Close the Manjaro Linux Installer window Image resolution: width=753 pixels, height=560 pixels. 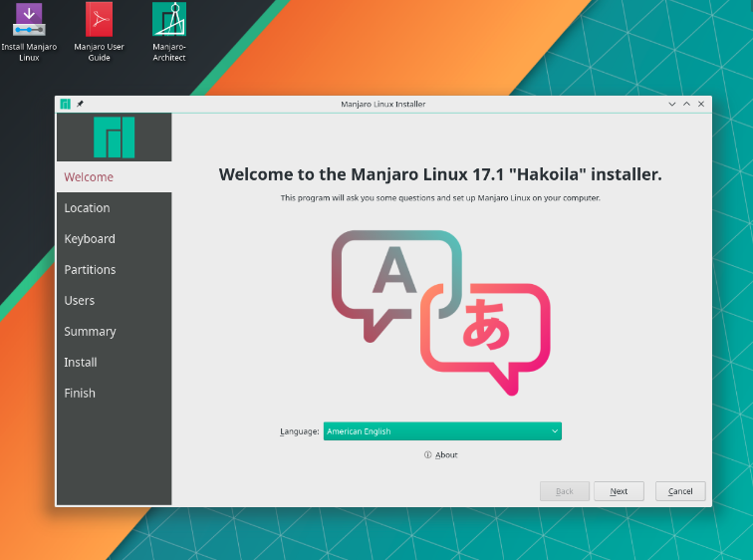point(701,104)
